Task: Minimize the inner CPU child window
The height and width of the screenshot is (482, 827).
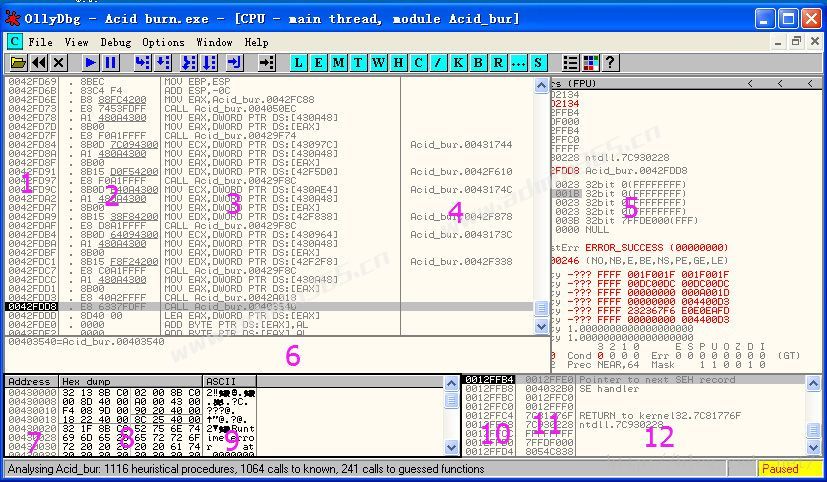Action: point(778,42)
